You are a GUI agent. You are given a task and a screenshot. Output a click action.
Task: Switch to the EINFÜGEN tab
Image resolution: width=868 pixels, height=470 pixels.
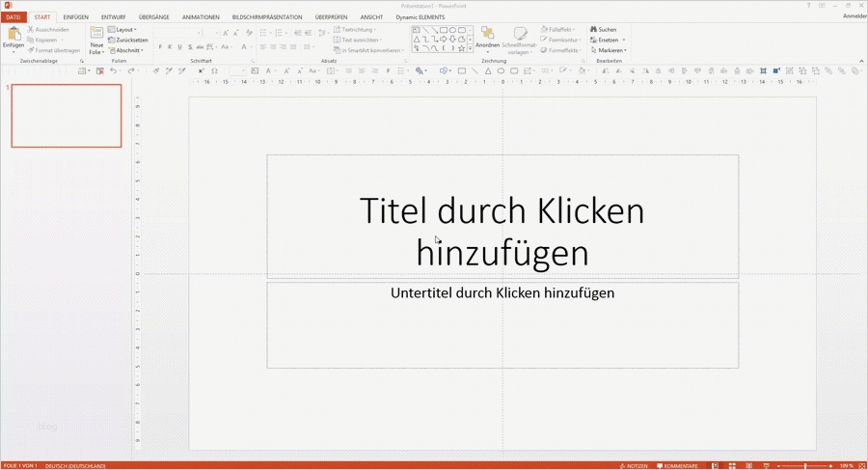pyautogui.click(x=76, y=17)
